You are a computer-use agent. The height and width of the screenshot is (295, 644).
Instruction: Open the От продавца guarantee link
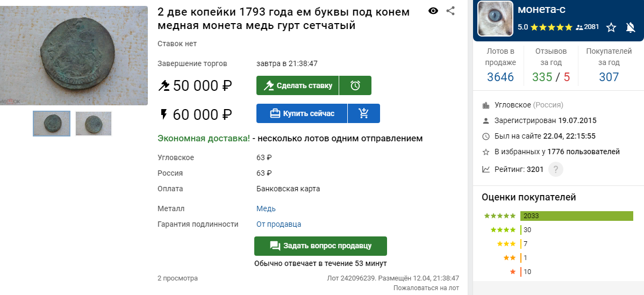coord(279,224)
